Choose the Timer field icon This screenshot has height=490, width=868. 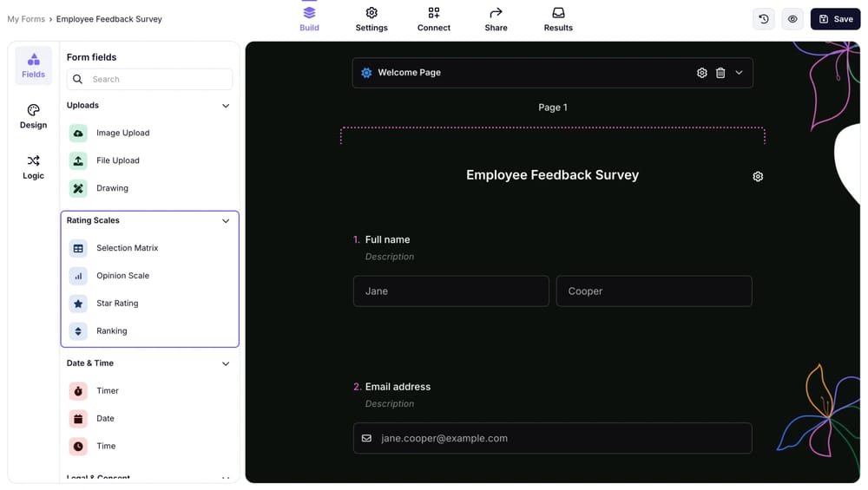tap(78, 391)
